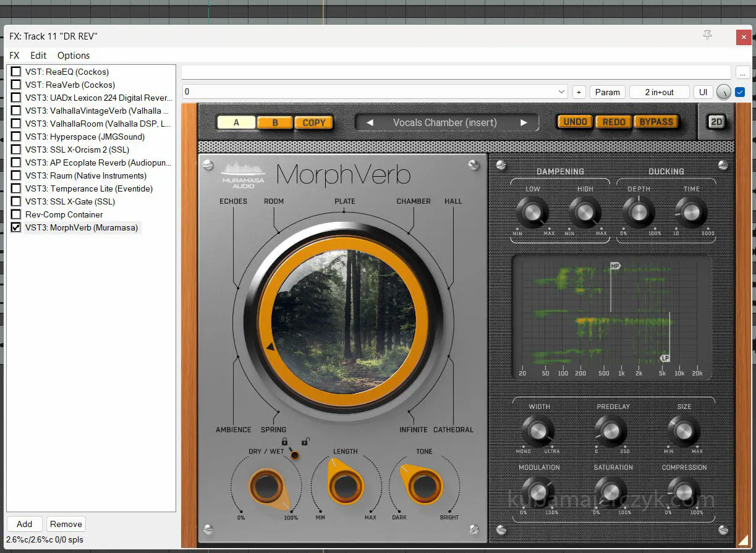Disable the MorphVerb (Muramasa) checkbox
Image resolution: width=756 pixels, height=553 pixels.
tap(15, 227)
